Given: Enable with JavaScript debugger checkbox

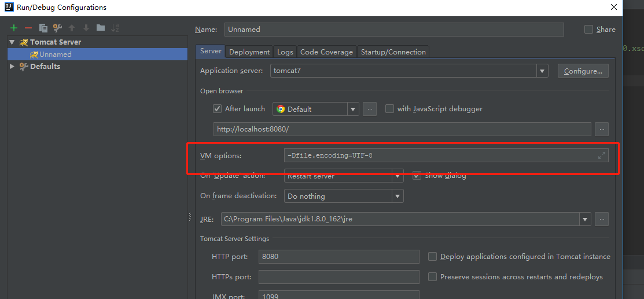Looking at the screenshot, I should pos(390,109).
